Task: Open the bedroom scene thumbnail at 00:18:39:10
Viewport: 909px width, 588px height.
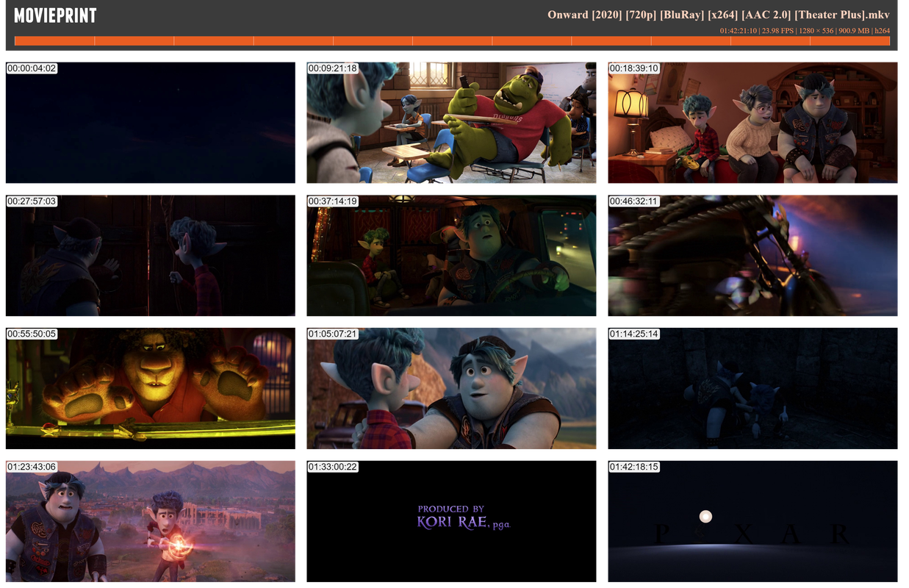Action: [x=752, y=123]
